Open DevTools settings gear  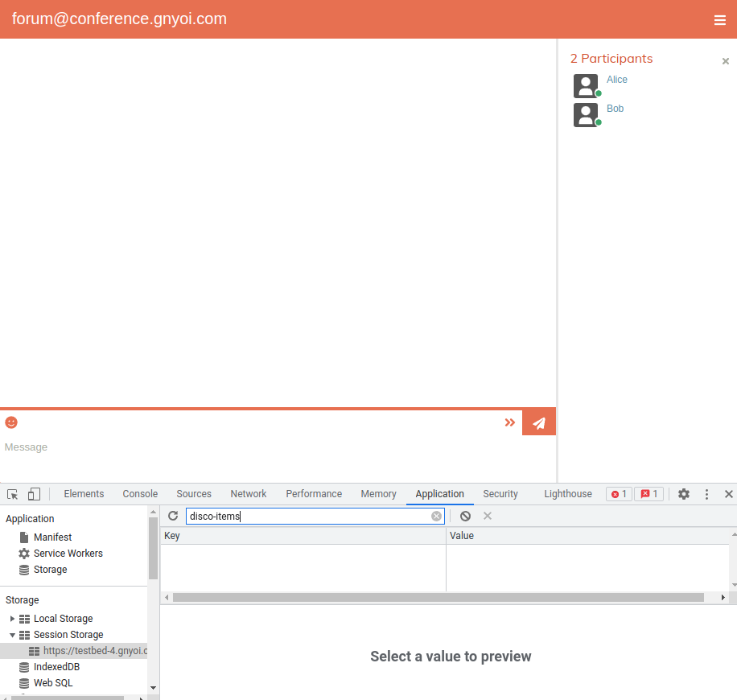[683, 494]
